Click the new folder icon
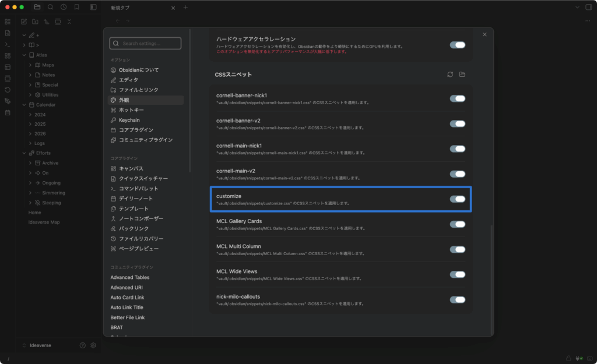The height and width of the screenshot is (364, 597). click(35, 22)
